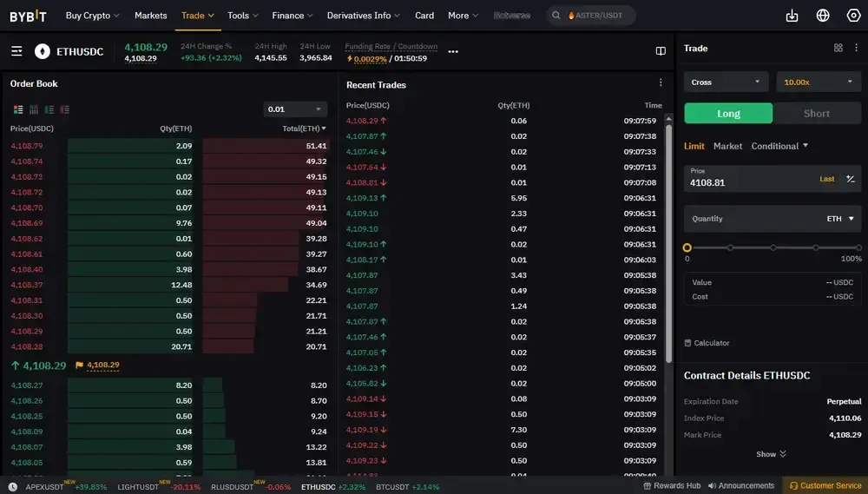Open Announcements
Image resolution: width=868 pixels, height=494 pixels.
741,485
